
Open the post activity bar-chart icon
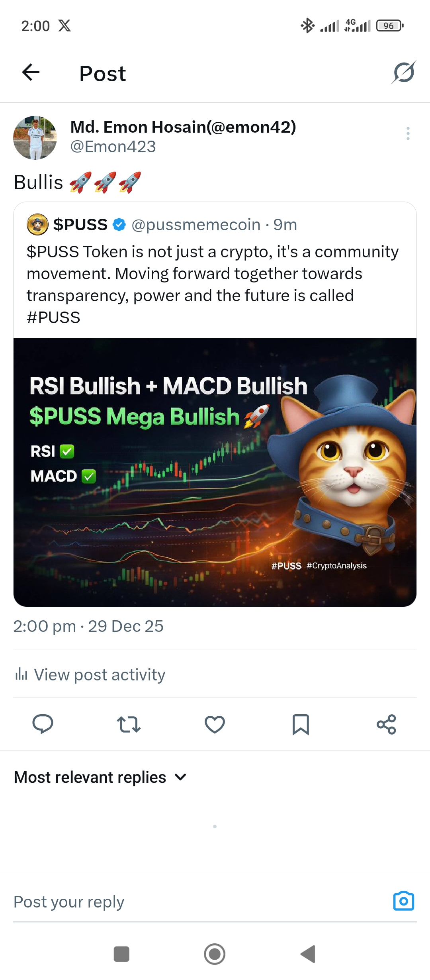point(21,674)
